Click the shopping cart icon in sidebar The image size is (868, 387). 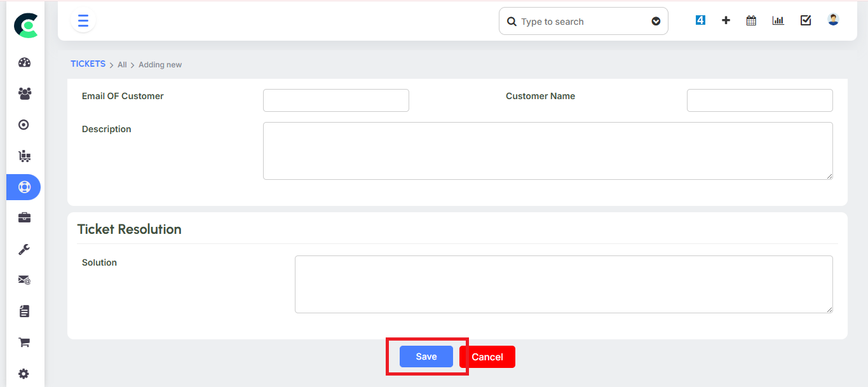click(24, 343)
